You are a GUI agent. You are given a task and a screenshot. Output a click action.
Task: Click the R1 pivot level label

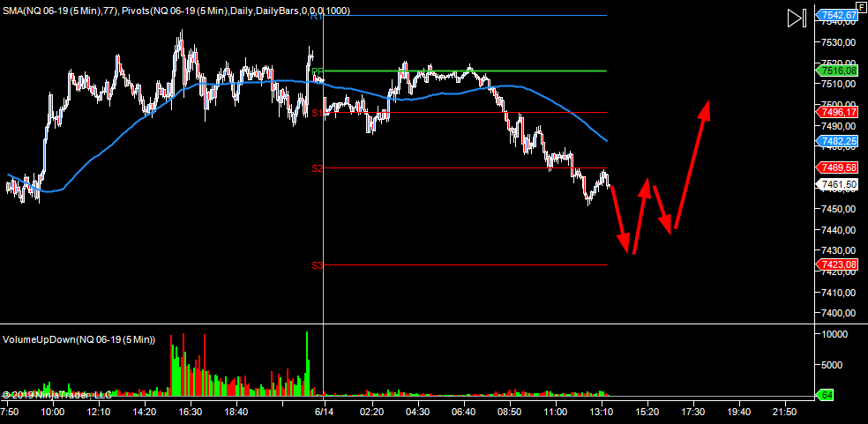pyautogui.click(x=316, y=17)
